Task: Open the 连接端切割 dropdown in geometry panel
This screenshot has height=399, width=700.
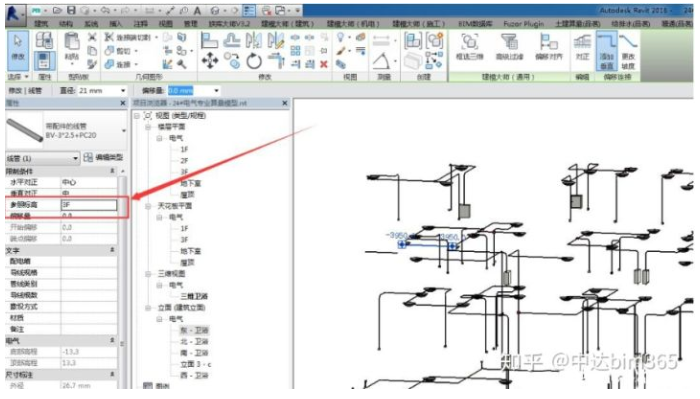Action: (x=156, y=37)
